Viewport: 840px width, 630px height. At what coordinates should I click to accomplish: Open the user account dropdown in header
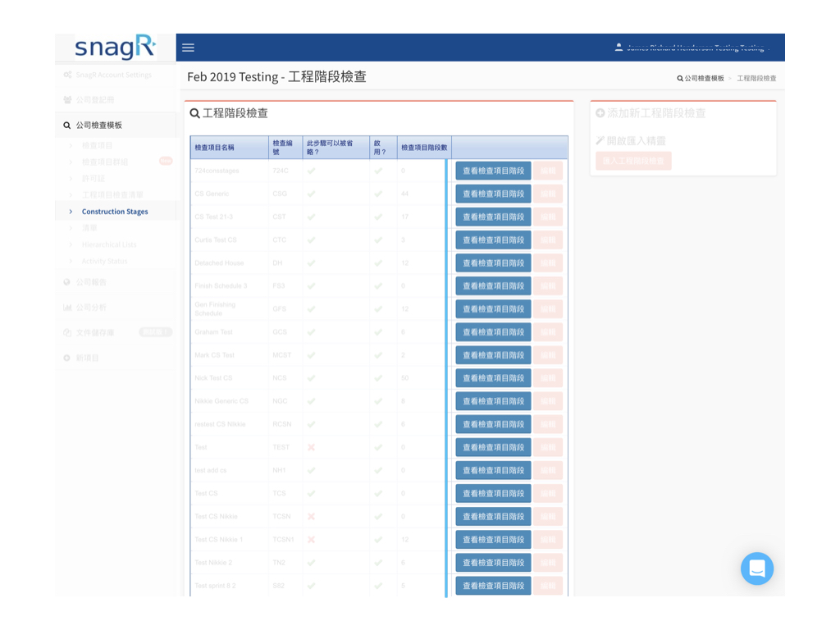[692, 48]
